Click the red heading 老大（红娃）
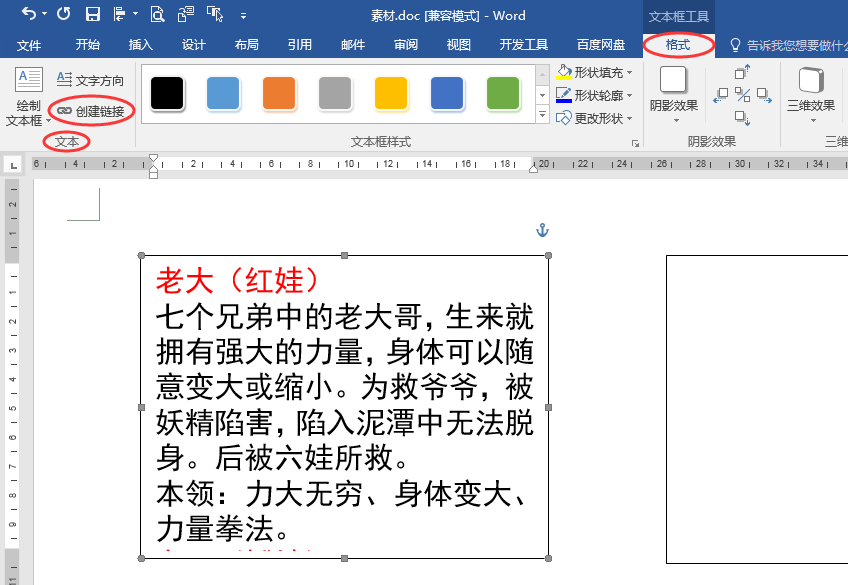 [x=238, y=281]
